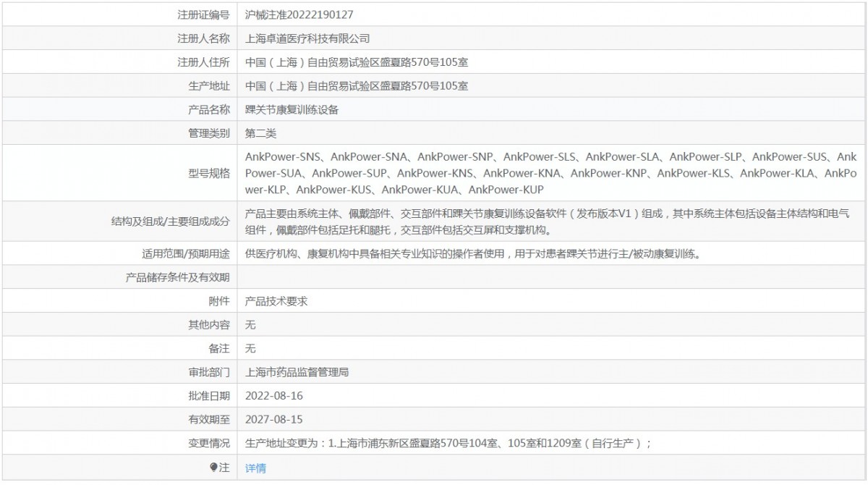Image resolution: width=868 pixels, height=485 pixels.
Task: Click the 附件 label cell
Action: click(x=119, y=301)
